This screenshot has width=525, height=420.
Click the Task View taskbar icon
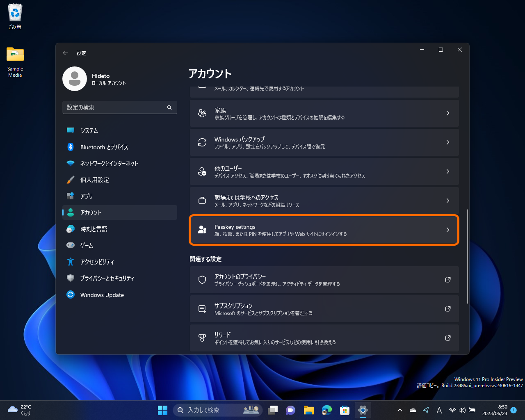tap(273, 410)
